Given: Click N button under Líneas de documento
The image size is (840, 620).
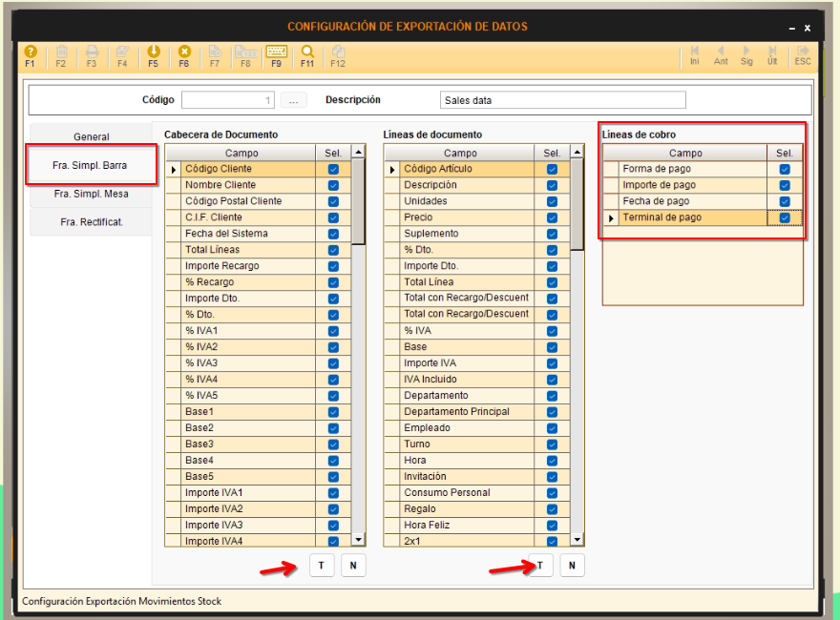Looking at the screenshot, I should click(x=572, y=566).
